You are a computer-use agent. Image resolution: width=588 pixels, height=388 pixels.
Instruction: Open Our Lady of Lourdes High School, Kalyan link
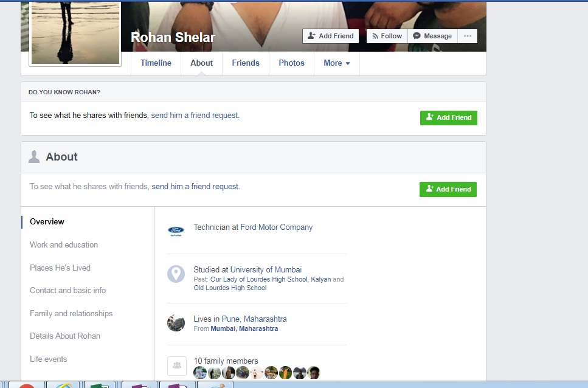click(271, 279)
